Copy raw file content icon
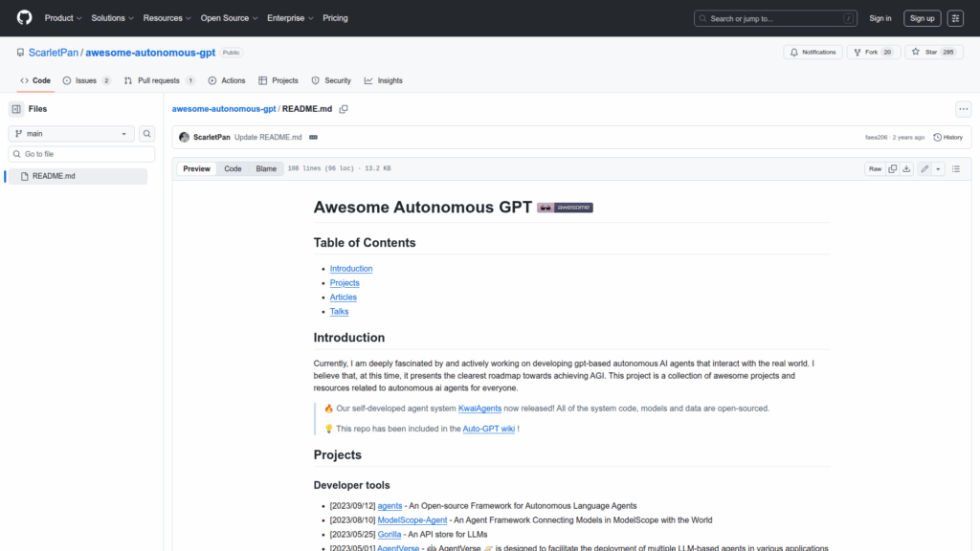Image resolution: width=980 pixels, height=551 pixels. [x=892, y=168]
